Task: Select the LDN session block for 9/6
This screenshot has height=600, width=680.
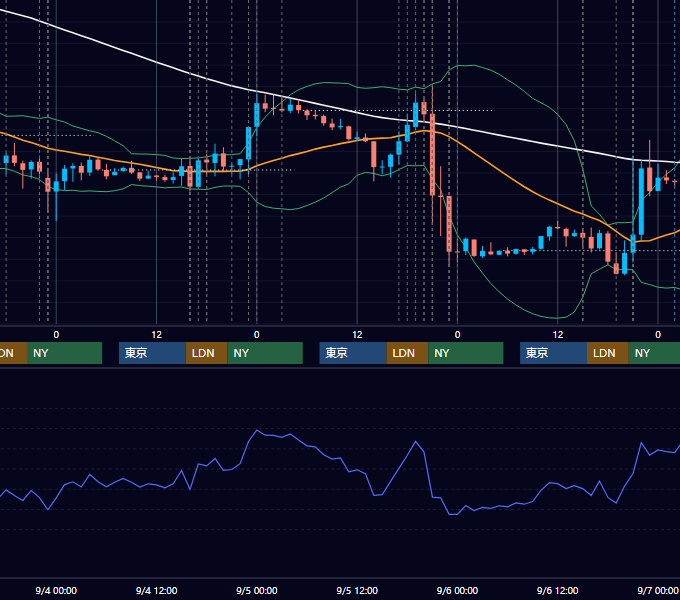Action: click(608, 353)
